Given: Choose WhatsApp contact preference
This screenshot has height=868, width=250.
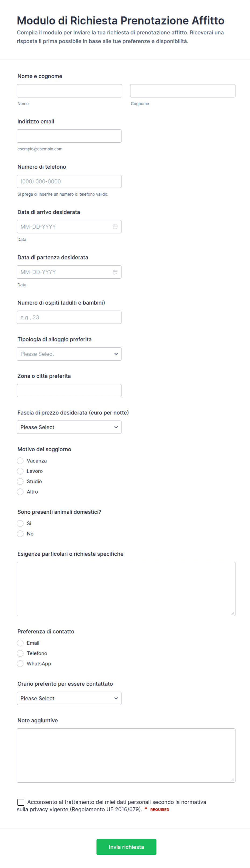Looking at the screenshot, I should point(20,664).
